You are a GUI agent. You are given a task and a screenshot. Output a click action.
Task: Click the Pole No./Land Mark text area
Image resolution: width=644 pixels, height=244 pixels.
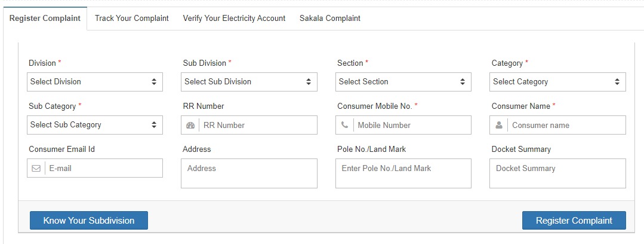(403, 173)
